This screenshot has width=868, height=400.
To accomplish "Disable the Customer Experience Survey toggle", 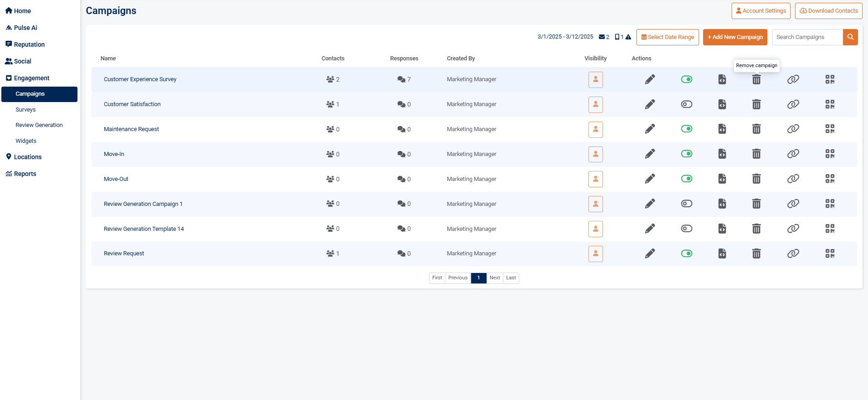I will pyautogui.click(x=686, y=79).
